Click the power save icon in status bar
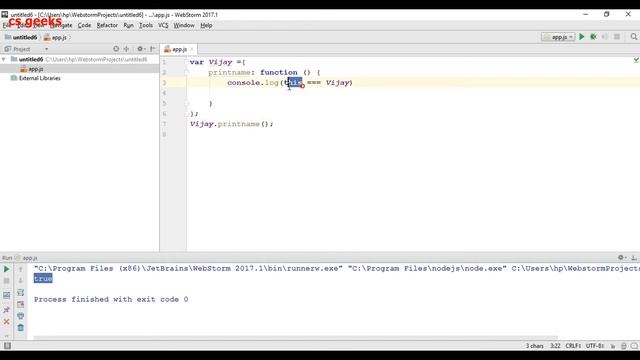 [x=623, y=346]
